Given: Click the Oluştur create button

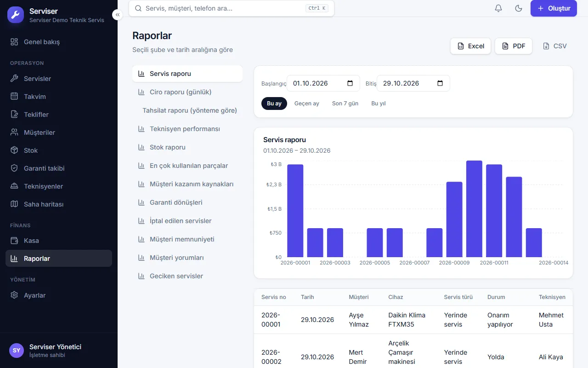Looking at the screenshot, I should 554,8.
